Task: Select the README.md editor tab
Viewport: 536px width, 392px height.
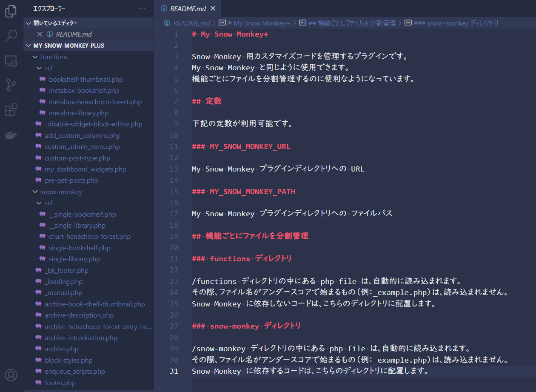Action: pyautogui.click(x=188, y=9)
